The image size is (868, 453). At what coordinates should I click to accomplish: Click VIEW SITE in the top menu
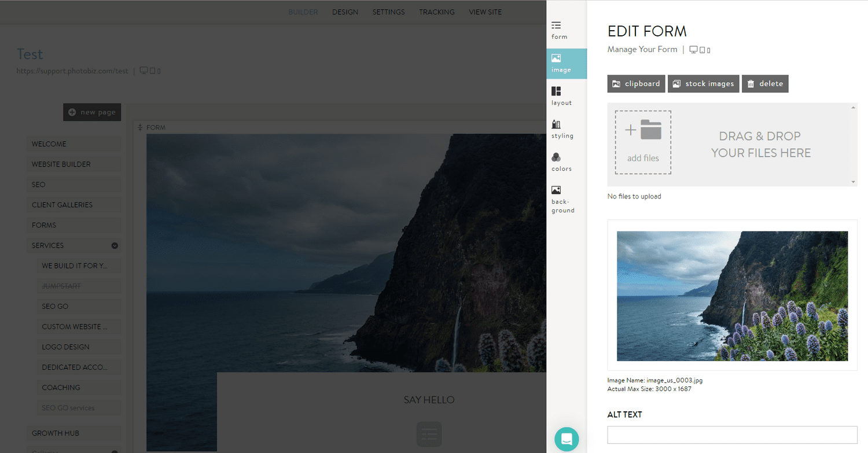pyautogui.click(x=485, y=12)
